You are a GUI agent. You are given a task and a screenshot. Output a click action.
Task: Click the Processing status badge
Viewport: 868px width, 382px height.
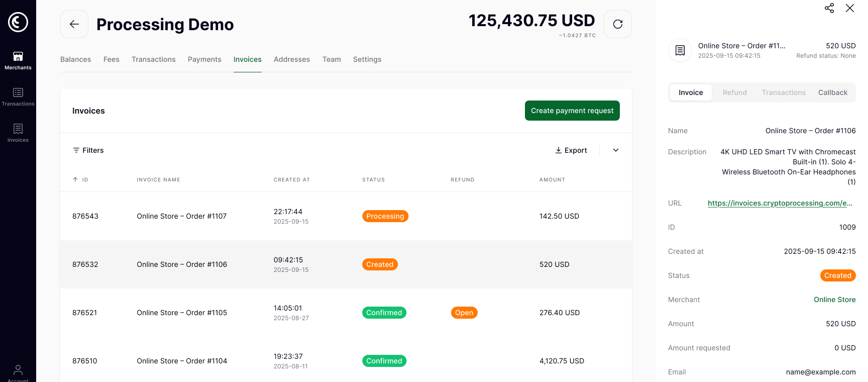point(385,216)
